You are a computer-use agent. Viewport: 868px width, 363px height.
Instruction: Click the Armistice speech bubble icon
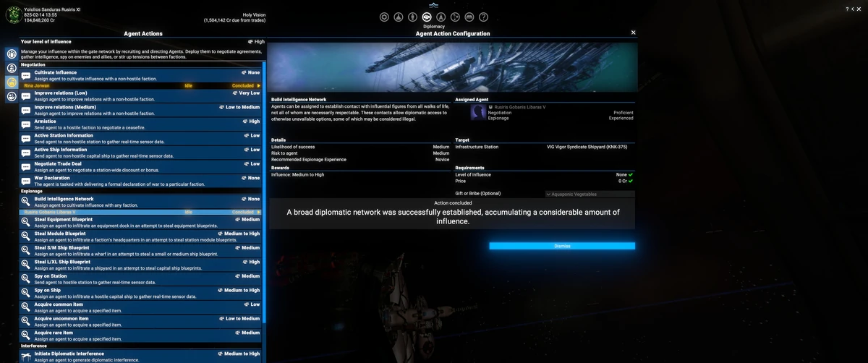(26, 124)
